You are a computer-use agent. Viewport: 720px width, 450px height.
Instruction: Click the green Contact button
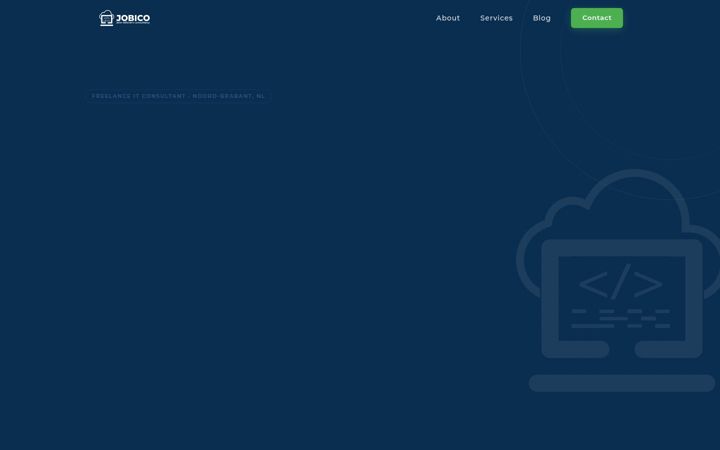596,18
